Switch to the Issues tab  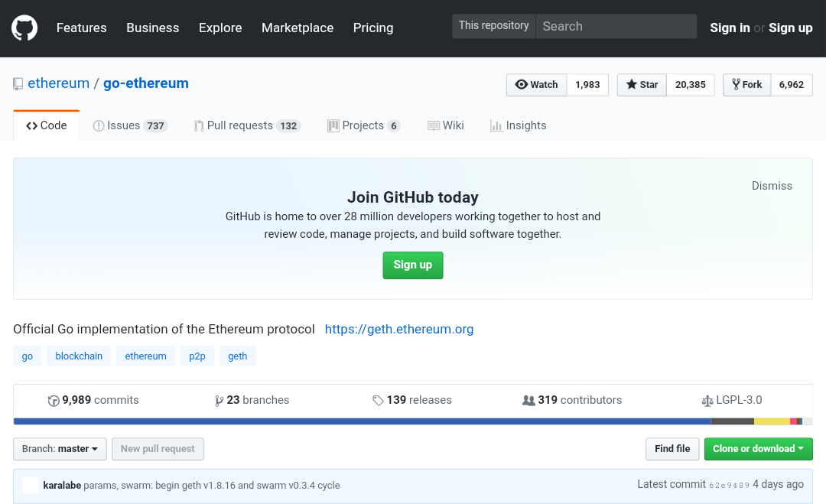pos(130,126)
